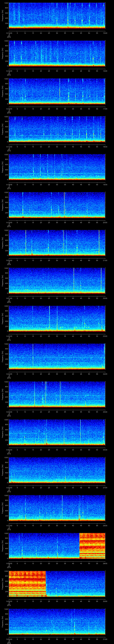Select the spectrogram panel starting at 9:21:00
The height and width of the screenshot is (644, 114).
(57, 280)
